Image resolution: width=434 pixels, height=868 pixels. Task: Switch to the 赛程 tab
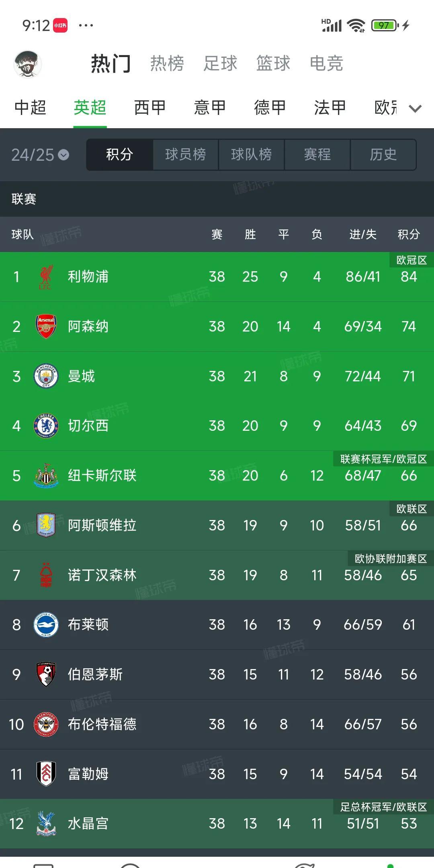pyautogui.click(x=317, y=155)
